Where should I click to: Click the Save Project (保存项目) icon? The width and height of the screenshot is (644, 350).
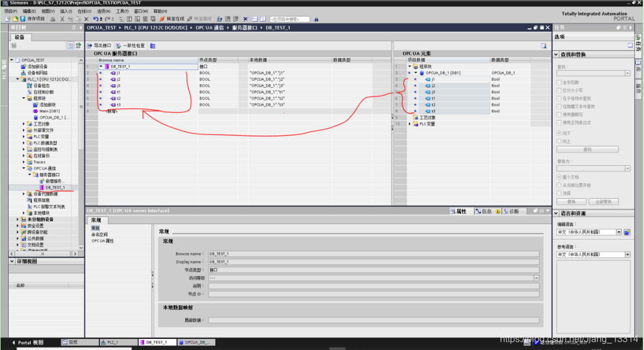(x=23, y=19)
